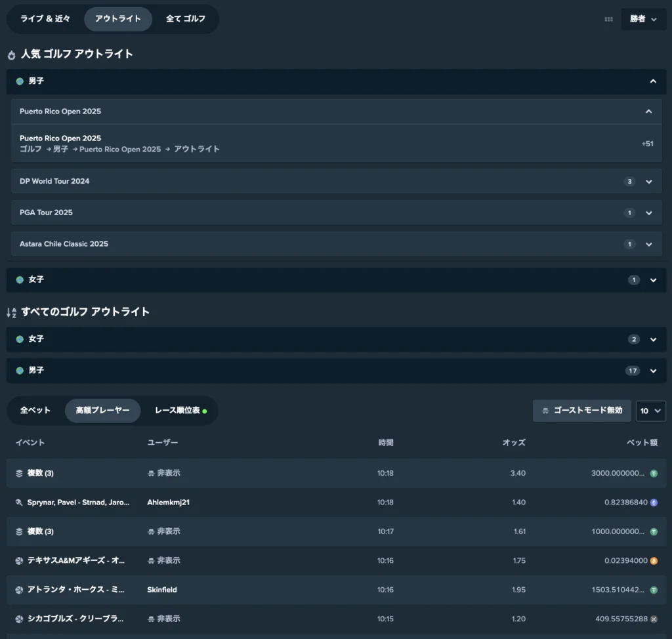The width and height of the screenshot is (672, 639).
Task: Select the 全ベット tab
Action: coord(35,411)
